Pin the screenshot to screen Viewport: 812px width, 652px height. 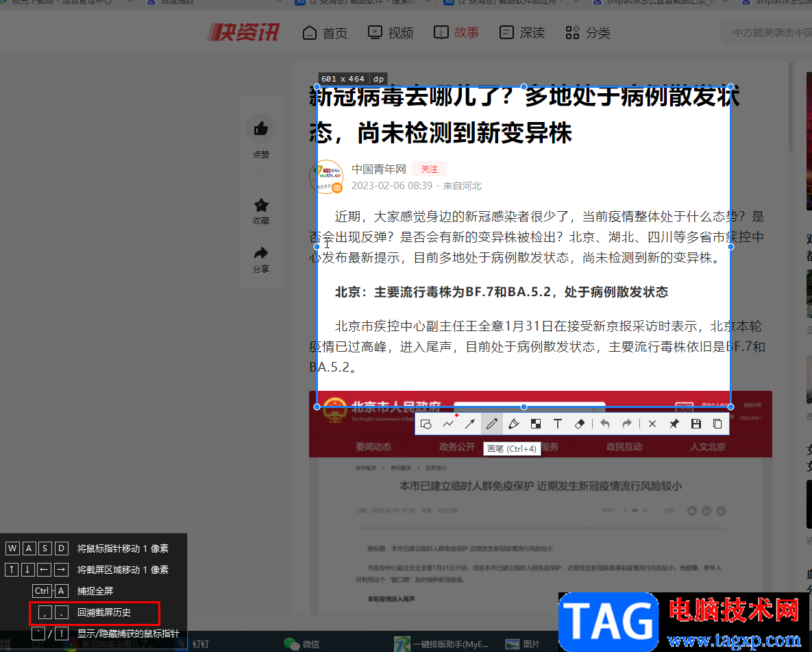click(674, 424)
